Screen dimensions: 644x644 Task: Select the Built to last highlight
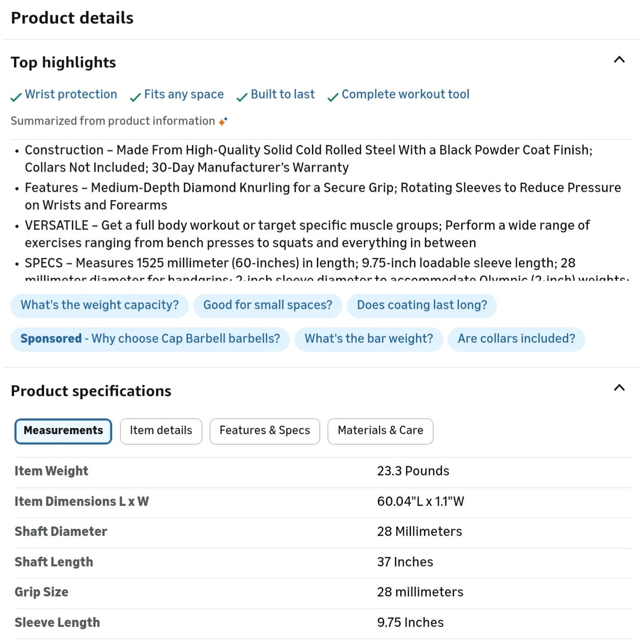tap(282, 95)
